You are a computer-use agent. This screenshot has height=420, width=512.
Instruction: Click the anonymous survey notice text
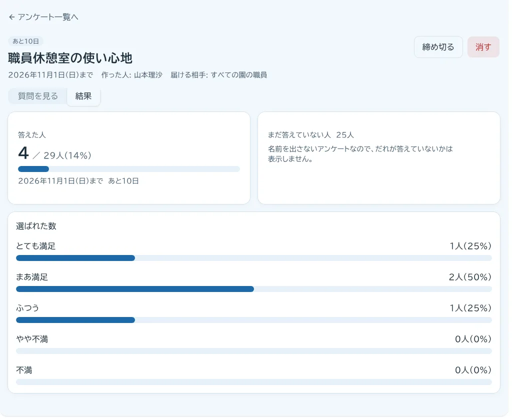[x=360, y=154]
